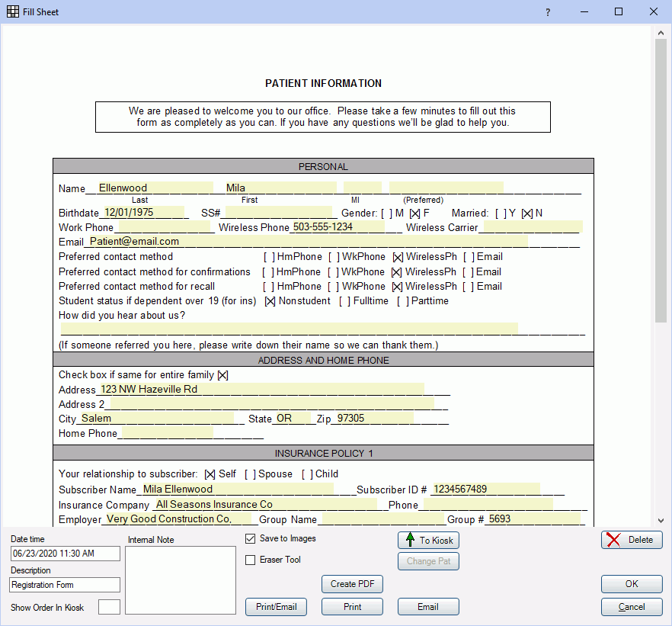Image resolution: width=672 pixels, height=626 pixels.
Task: Click the scrollbar up arrow
Action: tap(661, 31)
